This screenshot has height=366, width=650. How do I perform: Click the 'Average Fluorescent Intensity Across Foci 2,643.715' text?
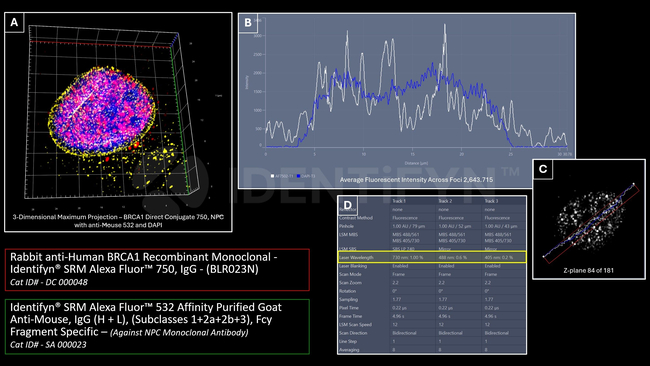point(416,180)
